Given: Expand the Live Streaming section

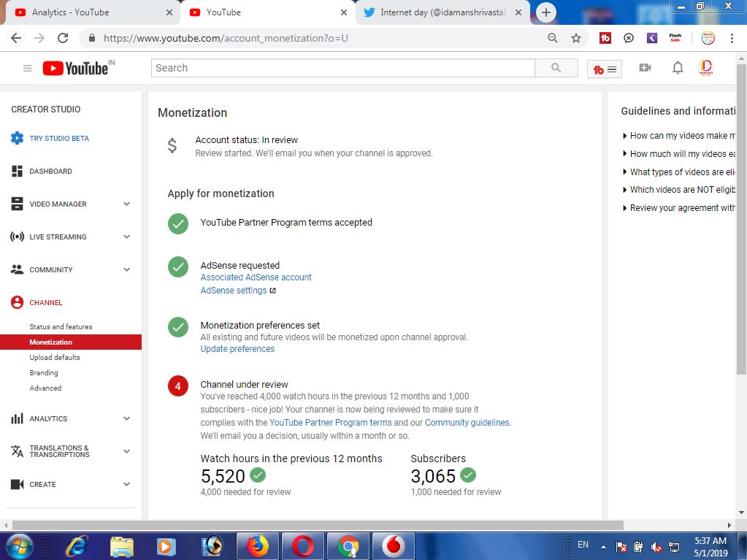Looking at the screenshot, I should click(x=127, y=237).
